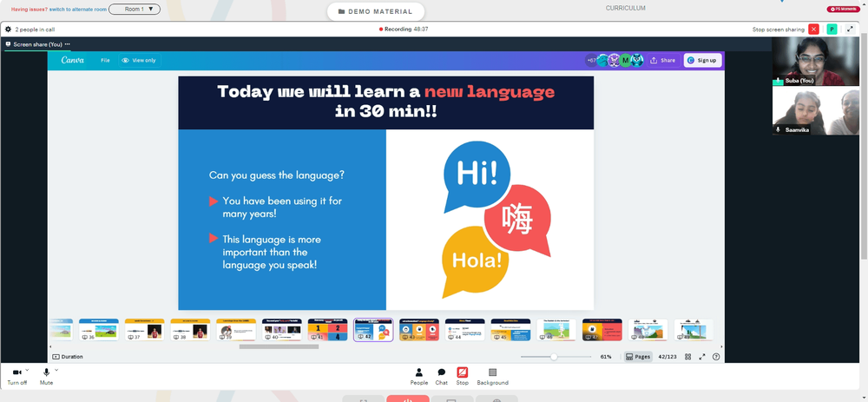Image resolution: width=868 pixels, height=402 pixels.
Task: Open the grid view icon
Action: click(688, 357)
